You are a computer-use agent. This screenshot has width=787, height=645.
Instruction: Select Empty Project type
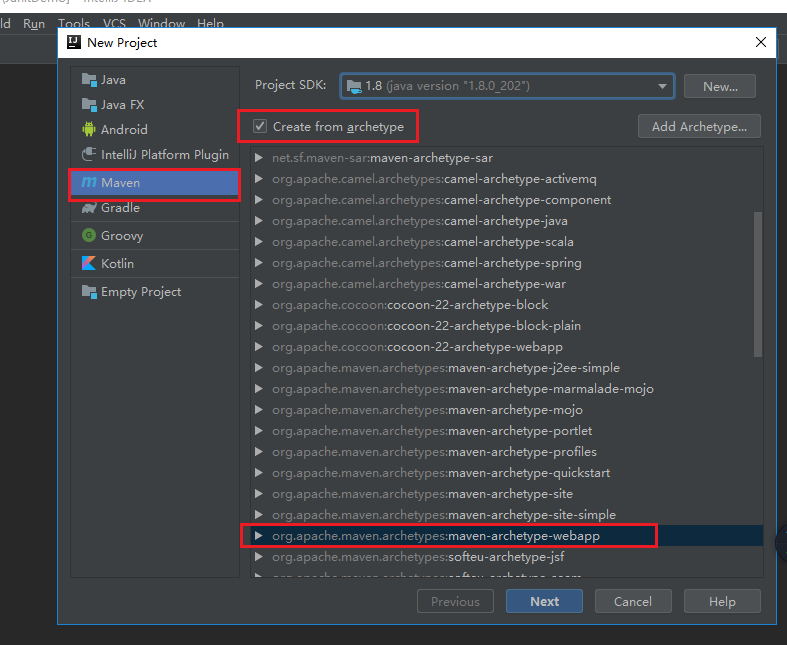coord(155,292)
